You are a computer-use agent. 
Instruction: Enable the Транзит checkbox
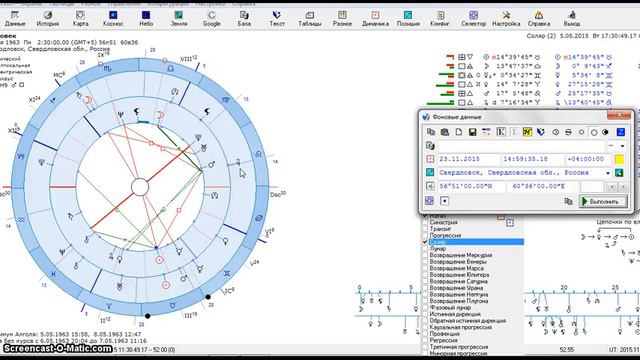click(425, 229)
